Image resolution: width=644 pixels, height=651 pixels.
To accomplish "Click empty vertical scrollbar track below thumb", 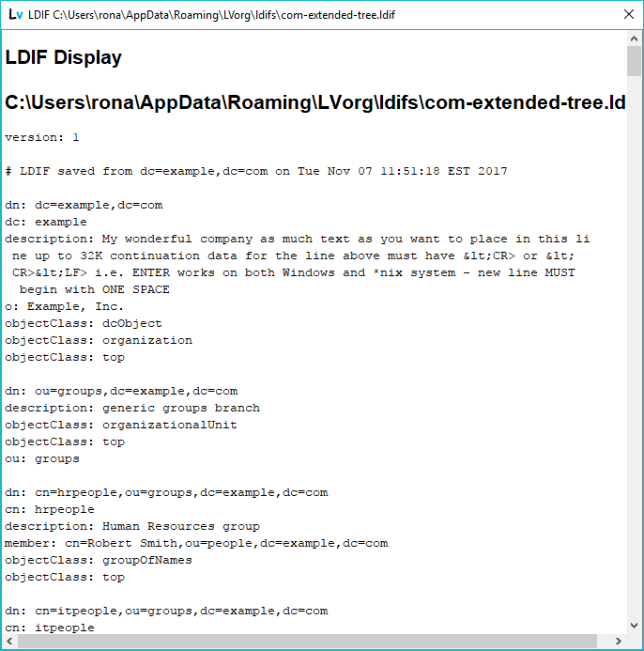I will pos(634,376).
